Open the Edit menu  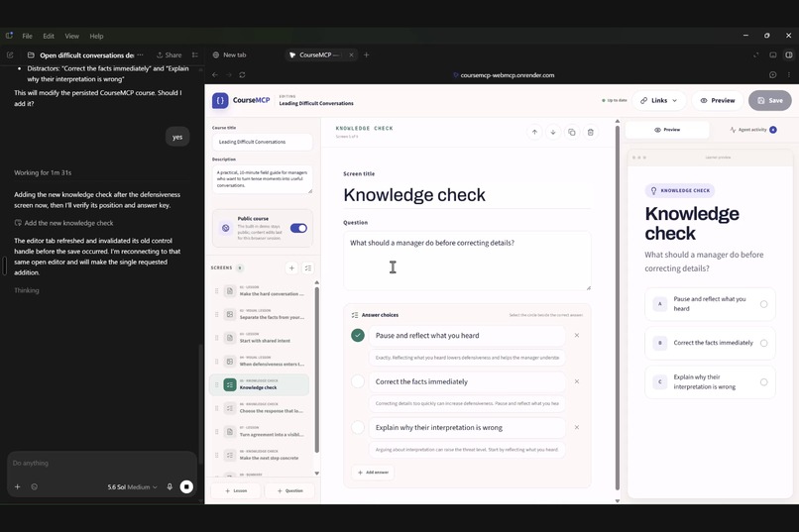[49, 36]
